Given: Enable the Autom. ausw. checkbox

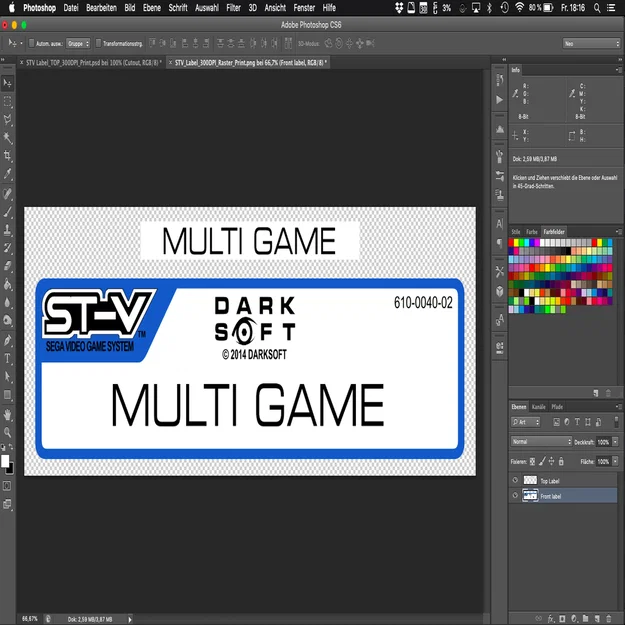Looking at the screenshot, I should [x=31, y=43].
